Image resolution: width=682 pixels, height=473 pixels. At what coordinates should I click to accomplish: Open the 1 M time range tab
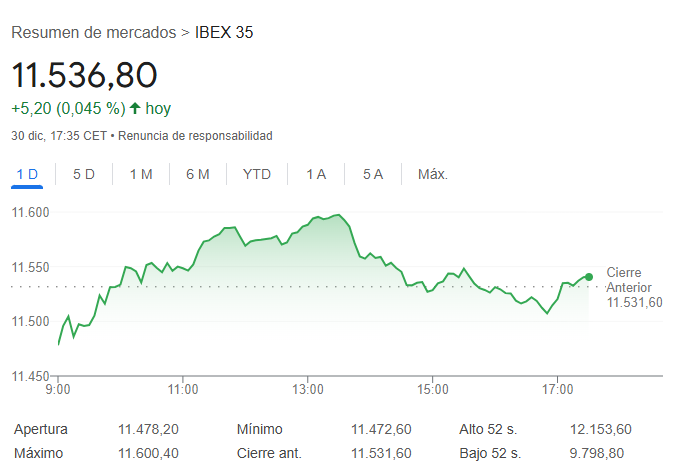tap(141, 174)
